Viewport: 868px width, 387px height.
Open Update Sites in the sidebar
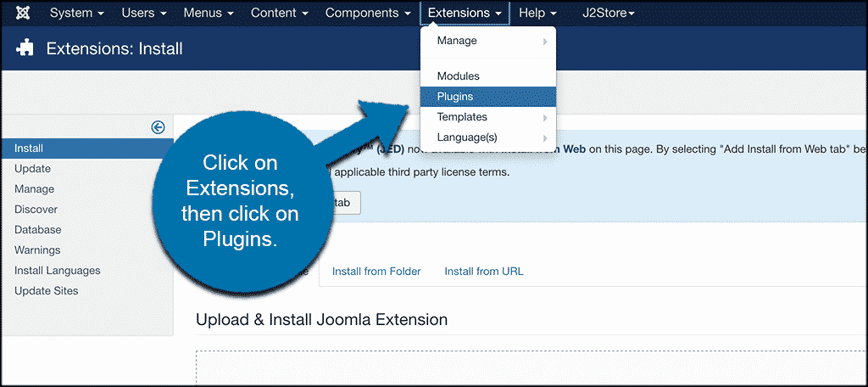click(x=47, y=290)
